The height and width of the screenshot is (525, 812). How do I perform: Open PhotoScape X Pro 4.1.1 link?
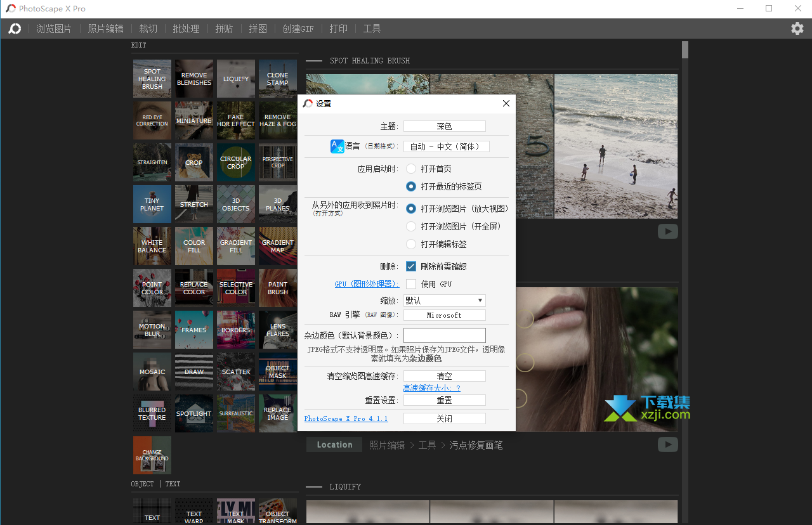[x=346, y=418]
